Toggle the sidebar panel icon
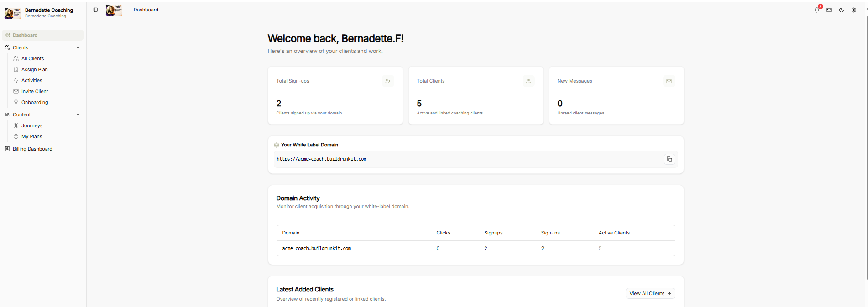The width and height of the screenshot is (868, 307). [95, 10]
